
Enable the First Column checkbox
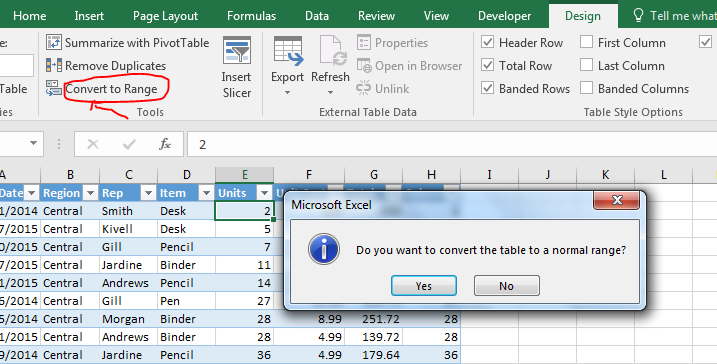click(586, 42)
